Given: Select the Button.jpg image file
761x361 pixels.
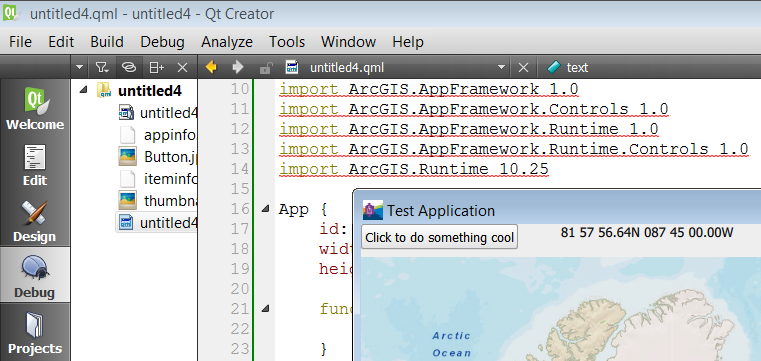Looking at the screenshot, I should (158, 157).
